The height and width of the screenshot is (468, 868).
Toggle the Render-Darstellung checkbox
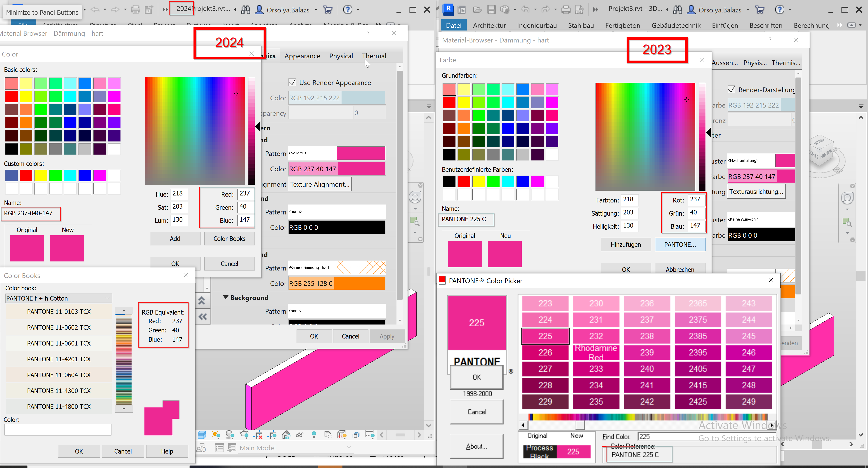[731, 90]
